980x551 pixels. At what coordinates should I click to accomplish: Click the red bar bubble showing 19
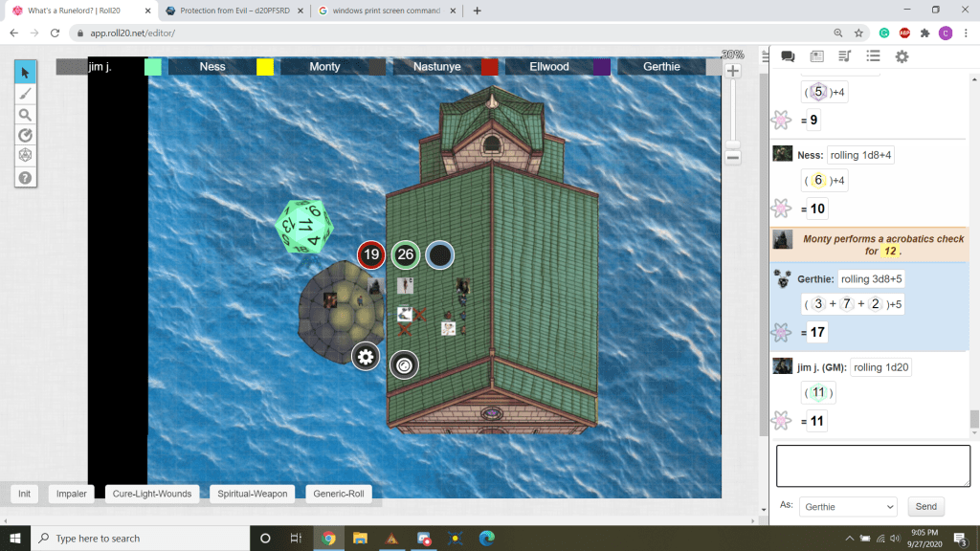371,254
